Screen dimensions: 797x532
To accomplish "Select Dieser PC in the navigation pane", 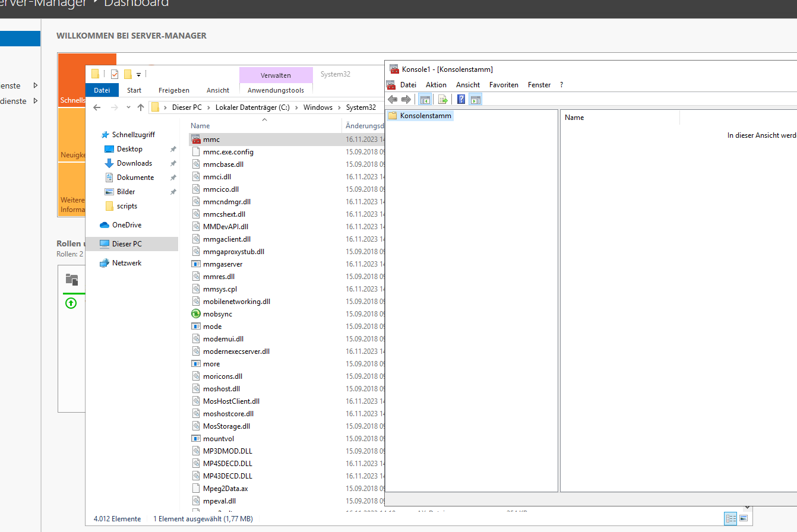I will [x=132, y=244].
